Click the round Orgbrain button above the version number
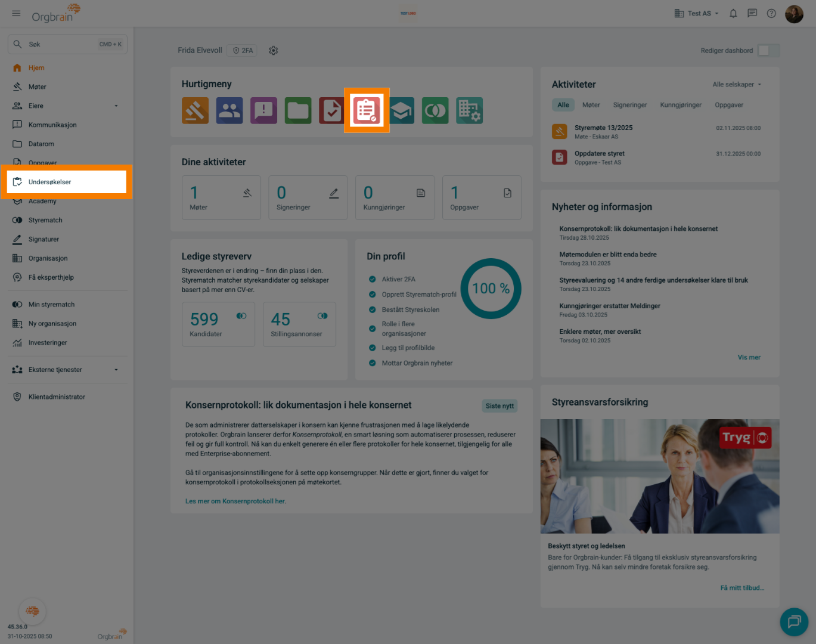 tap(33, 611)
